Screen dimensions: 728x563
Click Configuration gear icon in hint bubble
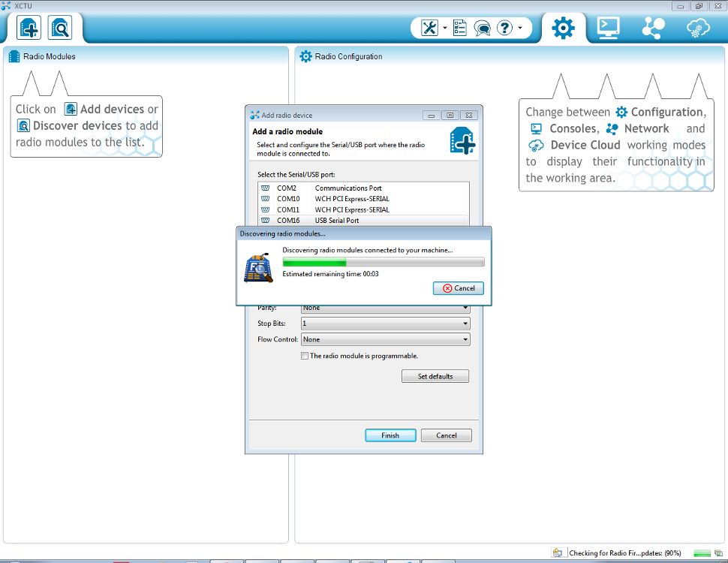pos(621,112)
